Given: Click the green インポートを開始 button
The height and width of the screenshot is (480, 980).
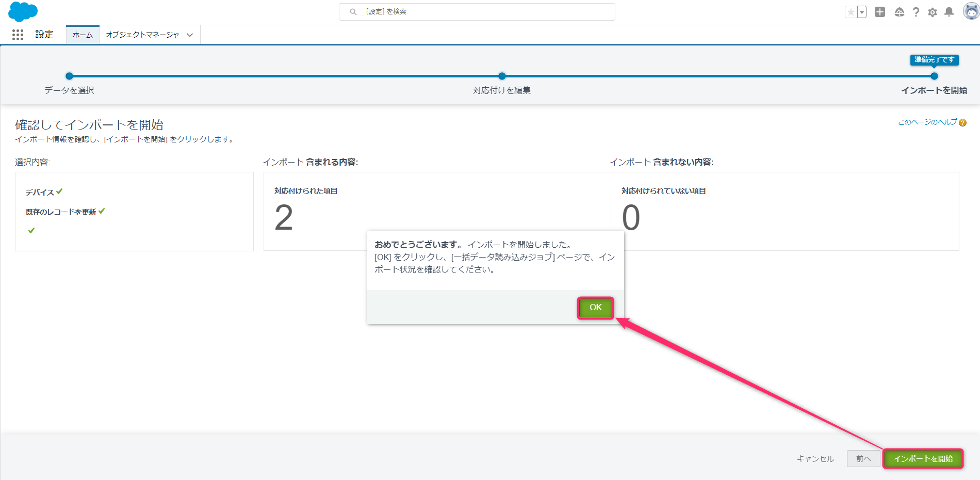Looking at the screenshot, I should click(x=923, y=459).
